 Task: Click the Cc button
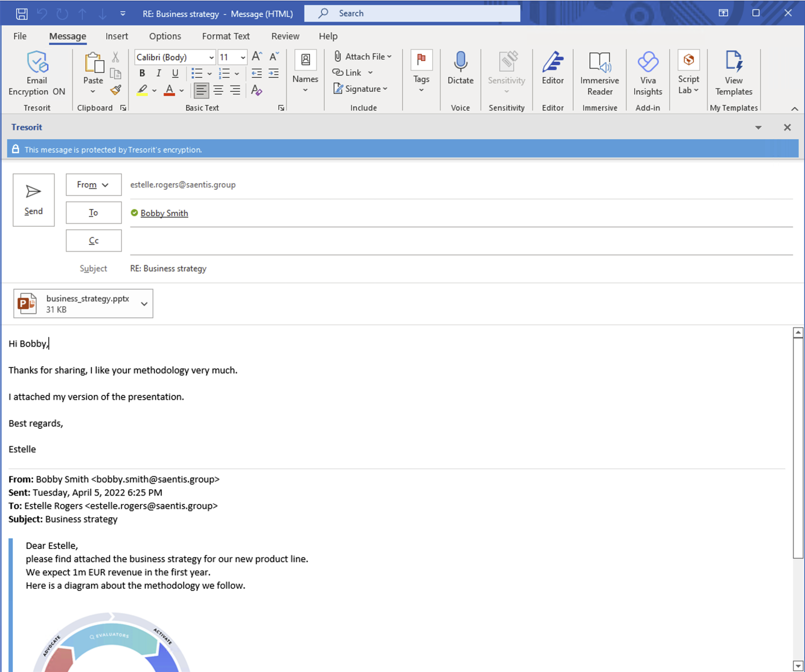[94, 241]
